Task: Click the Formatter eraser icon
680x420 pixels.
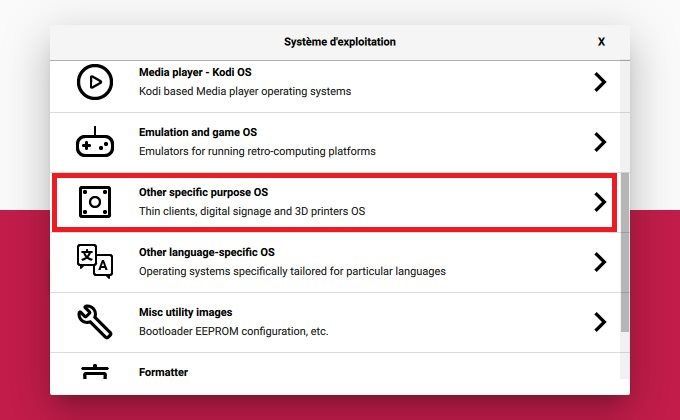Action: [95, 372]
